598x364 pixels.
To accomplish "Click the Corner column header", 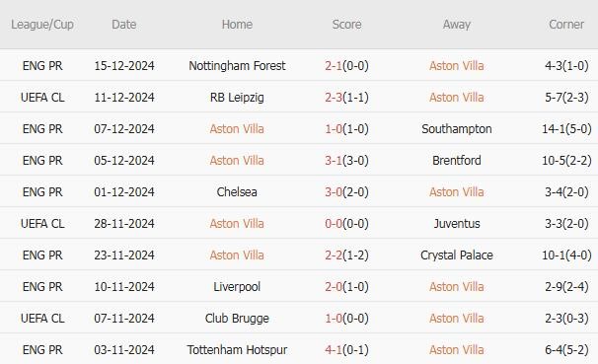I will pyautogui.click(x=566, y=25).
